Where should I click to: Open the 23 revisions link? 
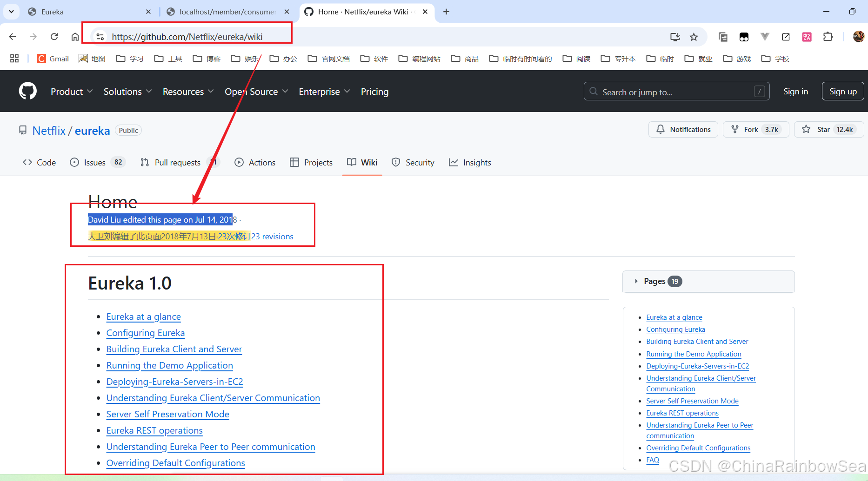(272, 236)
